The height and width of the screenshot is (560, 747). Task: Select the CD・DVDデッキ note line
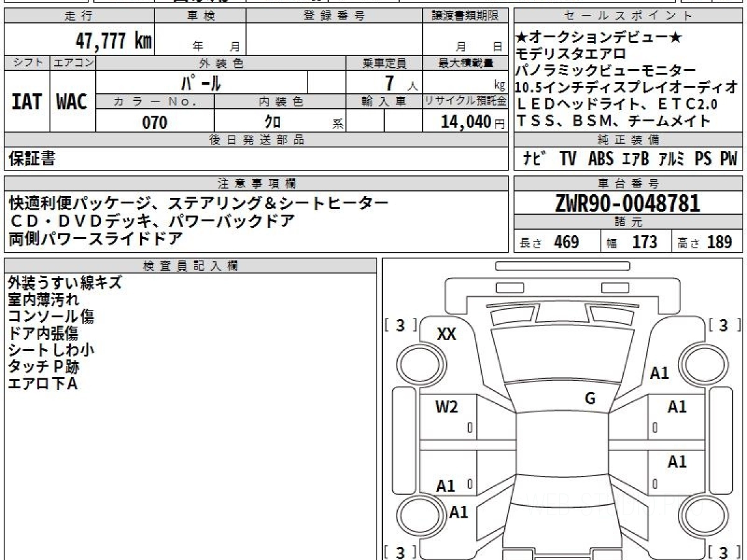[x=152, y=220]
